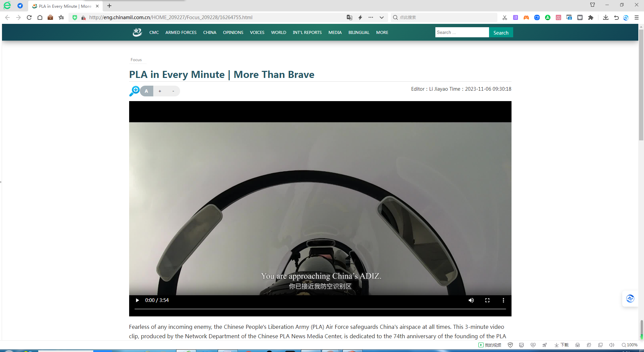Expand the address bar dropdown chevron
Viewport: 644px width, 352px height.
[x=382, y=17]
